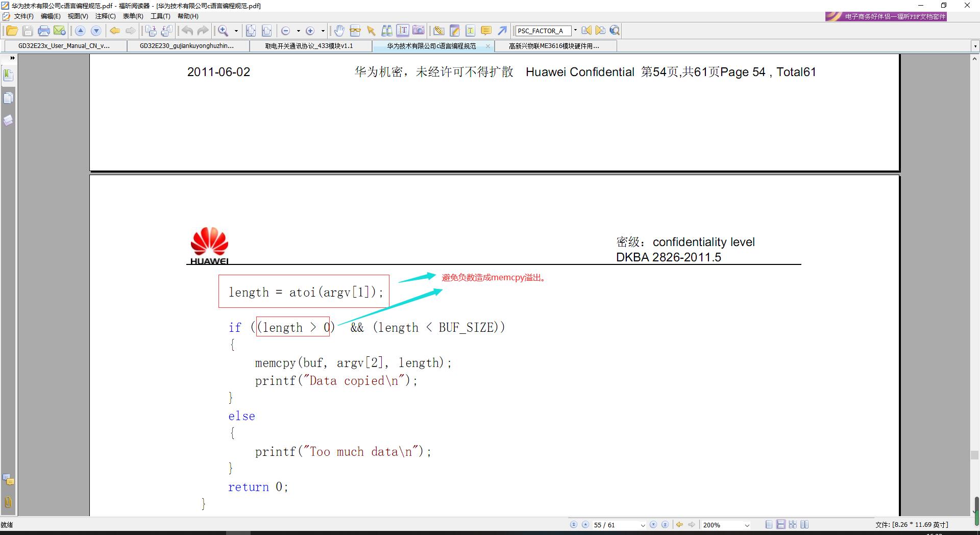This screenshot has width=980, height=535.
Task: Go to the last page button
Action: [x=665, y=525]
